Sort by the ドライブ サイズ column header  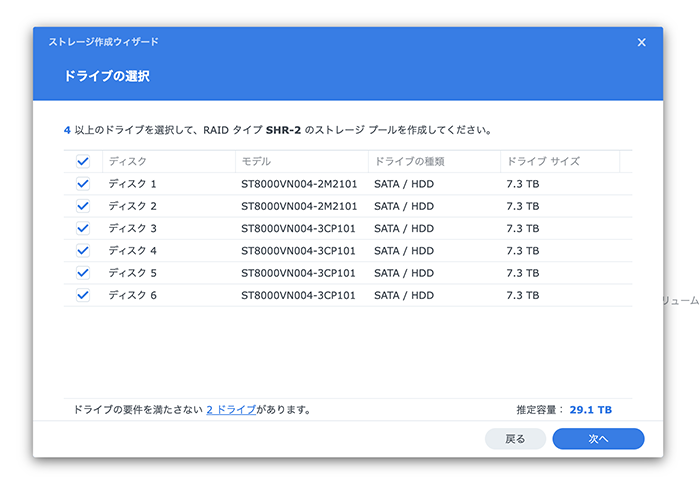pos(560,161)
